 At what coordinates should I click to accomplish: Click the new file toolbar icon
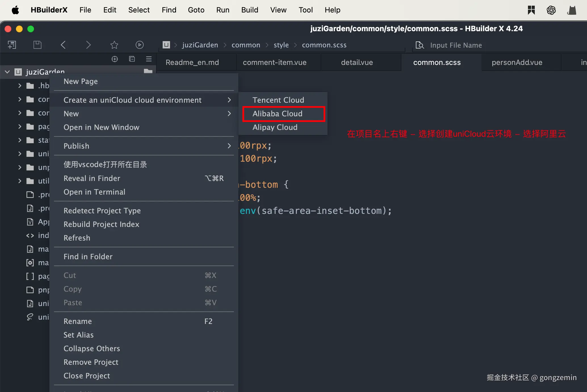click(x=12, y=45)
